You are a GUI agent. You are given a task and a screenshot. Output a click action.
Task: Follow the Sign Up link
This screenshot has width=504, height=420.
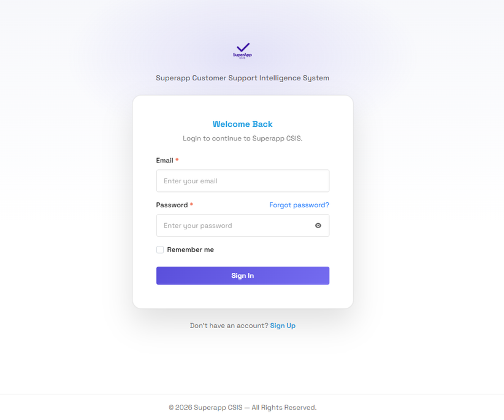[x=283, y=326]
